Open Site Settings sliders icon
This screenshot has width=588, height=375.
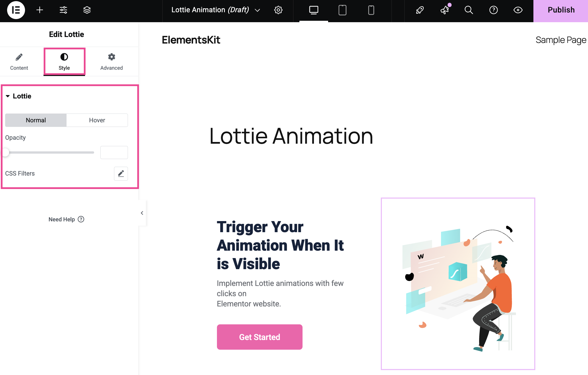(63, 10)
